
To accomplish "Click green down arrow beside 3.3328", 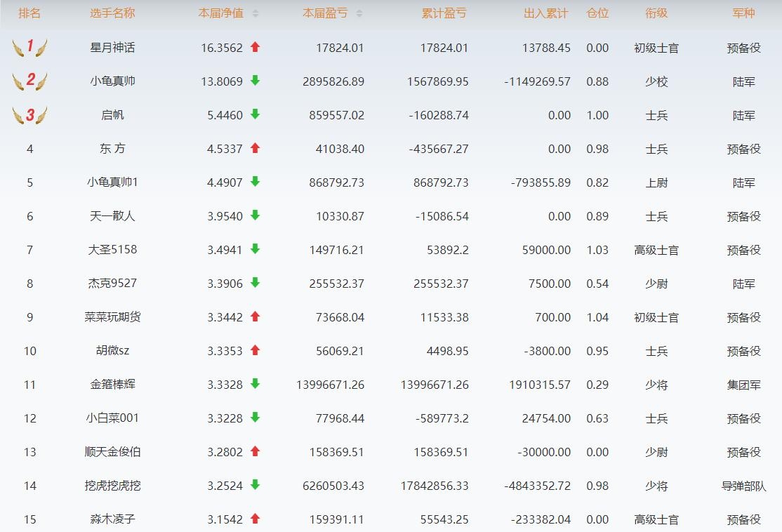I will coord(256,384).
